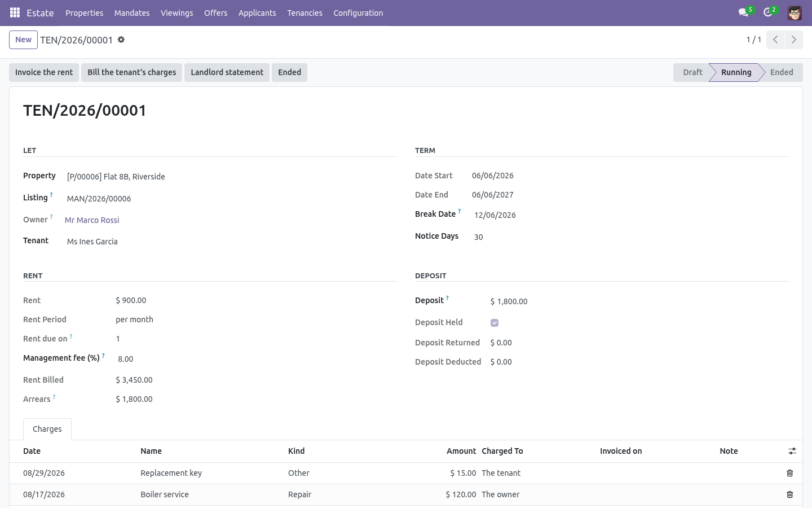Show help tooltip for Management fee (%)
Viewport: 812px width, 508px height.
(103, 356)
